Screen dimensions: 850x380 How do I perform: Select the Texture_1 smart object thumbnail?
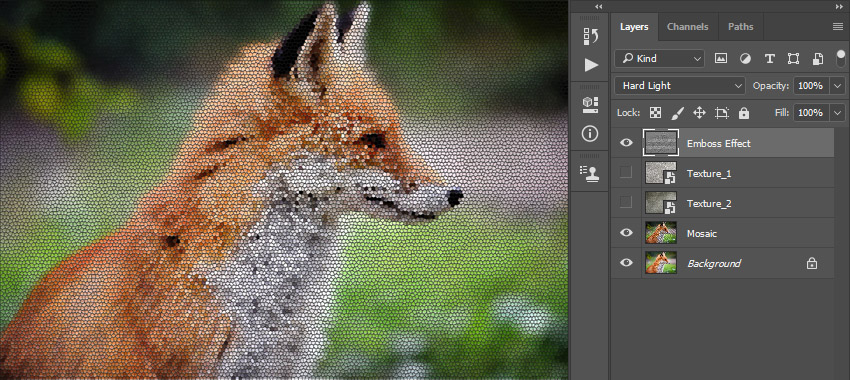[661, 173]
